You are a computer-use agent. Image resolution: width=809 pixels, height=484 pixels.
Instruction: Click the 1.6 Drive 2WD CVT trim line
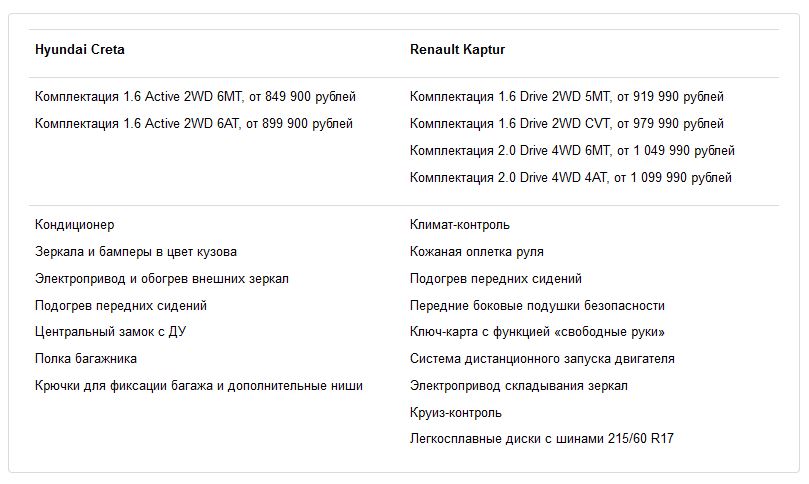coord(567,124)
